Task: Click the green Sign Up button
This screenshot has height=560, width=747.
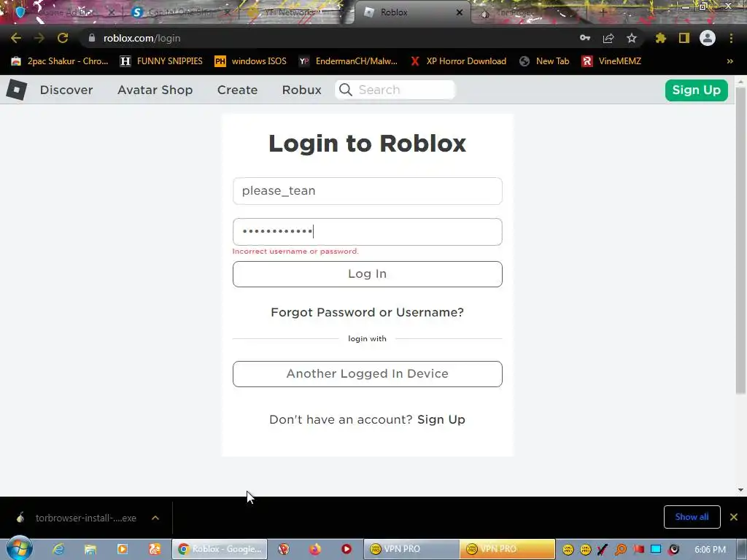Action: tap(696, 90)
